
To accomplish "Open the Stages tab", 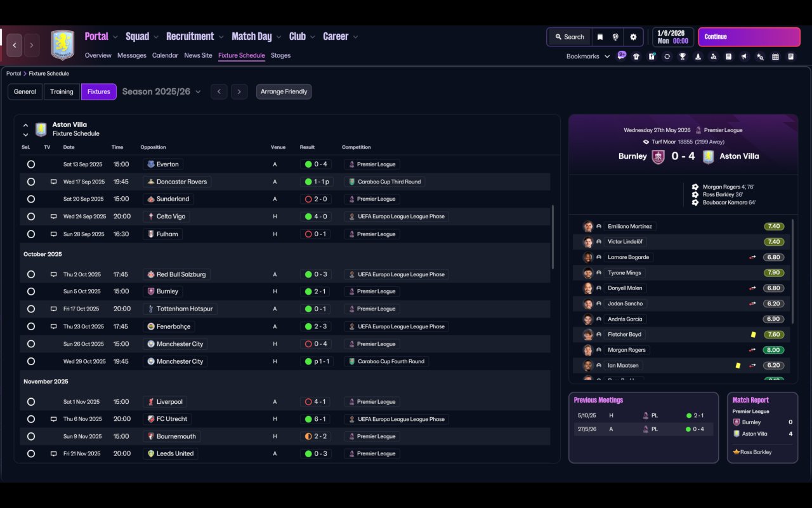I will pyautogui.click(x=280, y=55).
